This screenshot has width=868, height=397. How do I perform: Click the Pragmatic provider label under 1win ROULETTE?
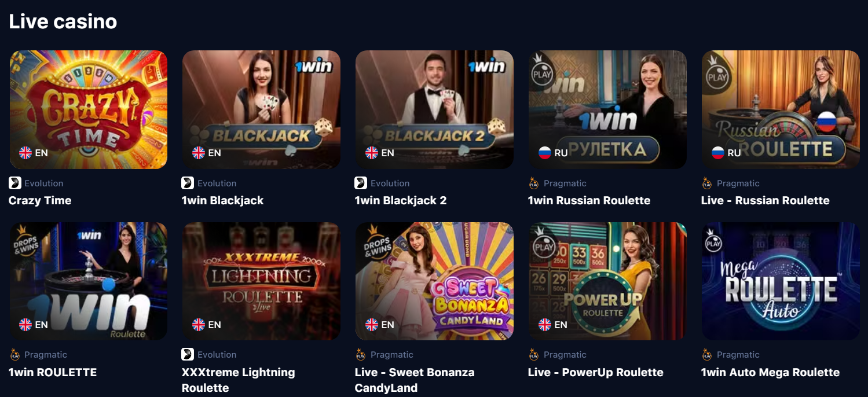click(46, 355)
